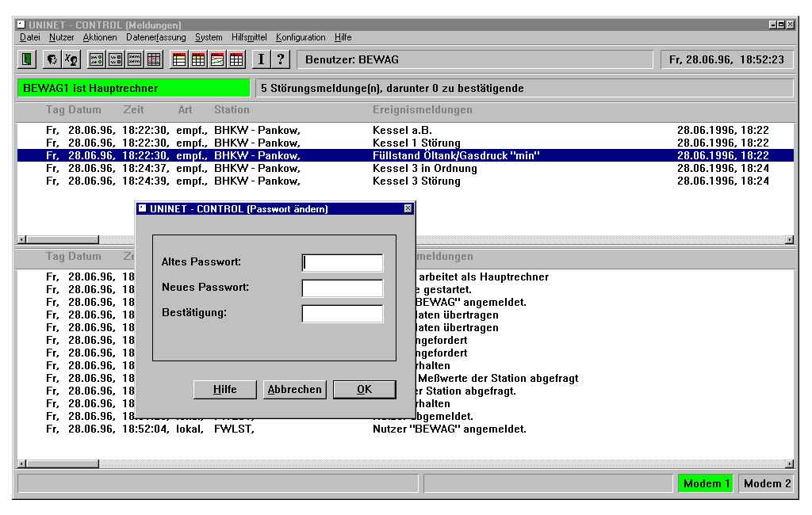The image size is (812, 515).
Task: Click the 'Art' column header
Action: click(x=185, y=109)
